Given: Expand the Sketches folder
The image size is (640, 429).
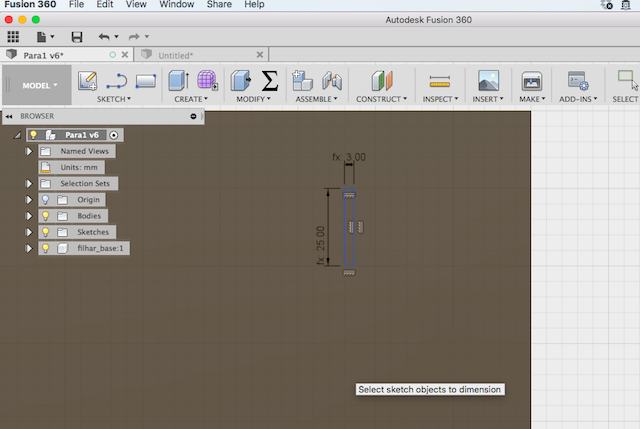Looking at the screenshot, I should click(29, 232).
